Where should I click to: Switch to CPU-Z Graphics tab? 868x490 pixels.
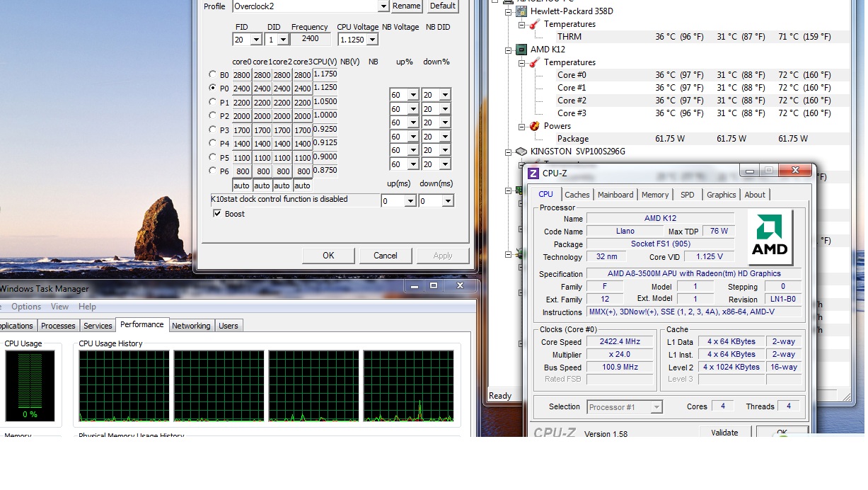tap(722, 195)
